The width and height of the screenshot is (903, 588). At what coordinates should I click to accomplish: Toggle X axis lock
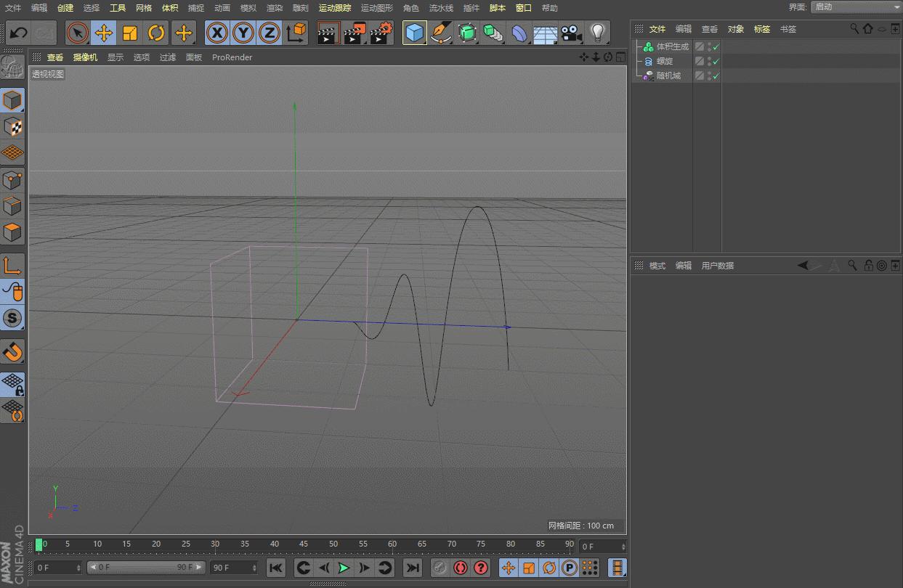click(x=216, y=33)
